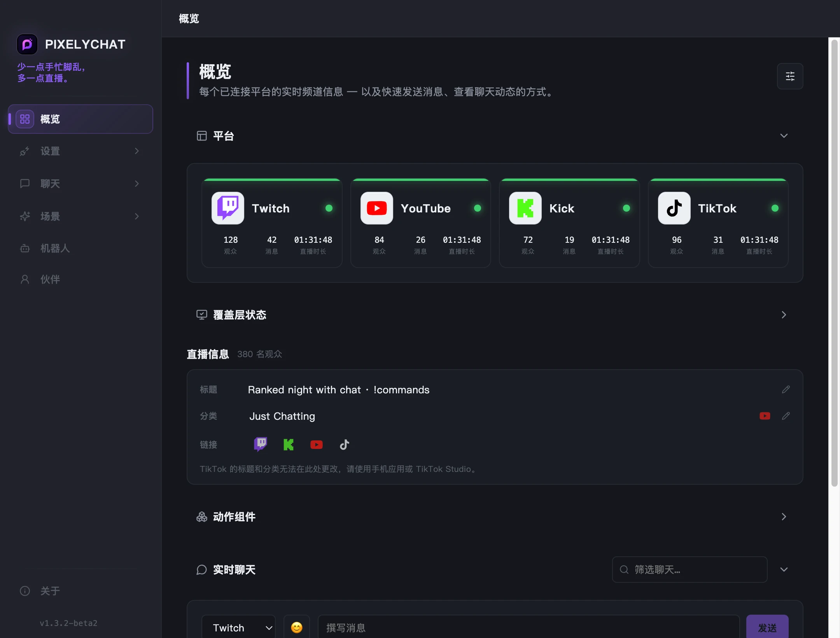Screen dimensions: 840x638
Task: Open the Twitch channel link icon
Action: 261,444
